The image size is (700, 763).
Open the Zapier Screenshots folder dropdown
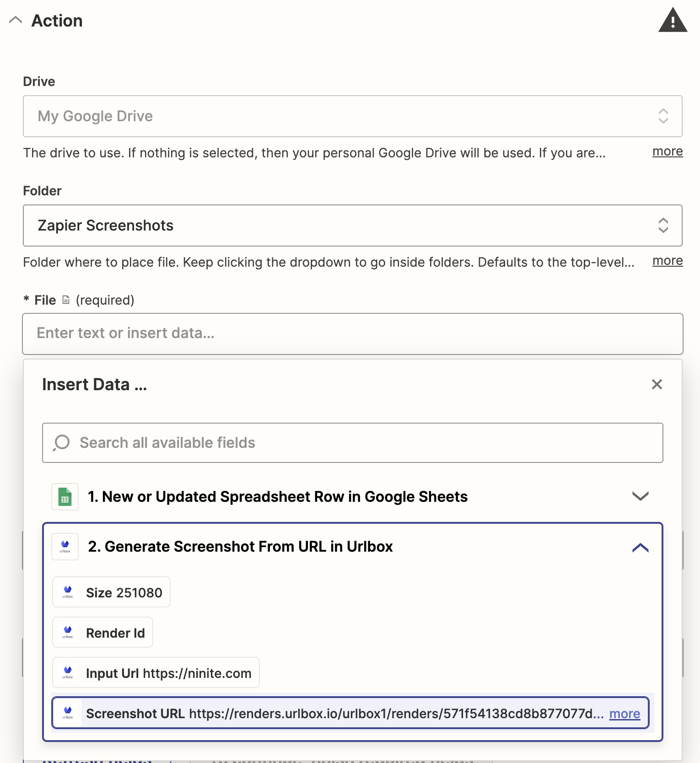(x=352, y=226)
